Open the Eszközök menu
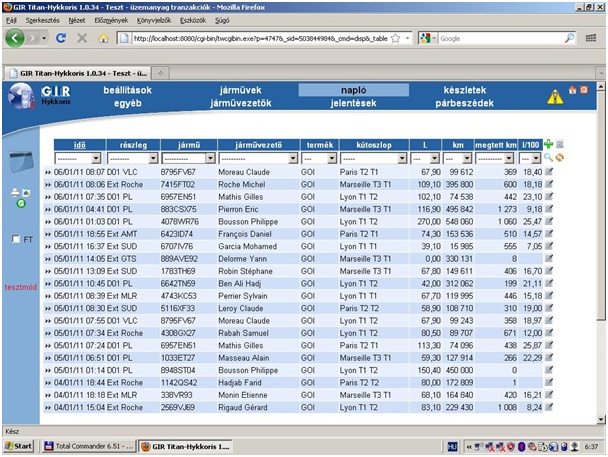This screenshot has width=608, height=457. (x=193, y=21)
